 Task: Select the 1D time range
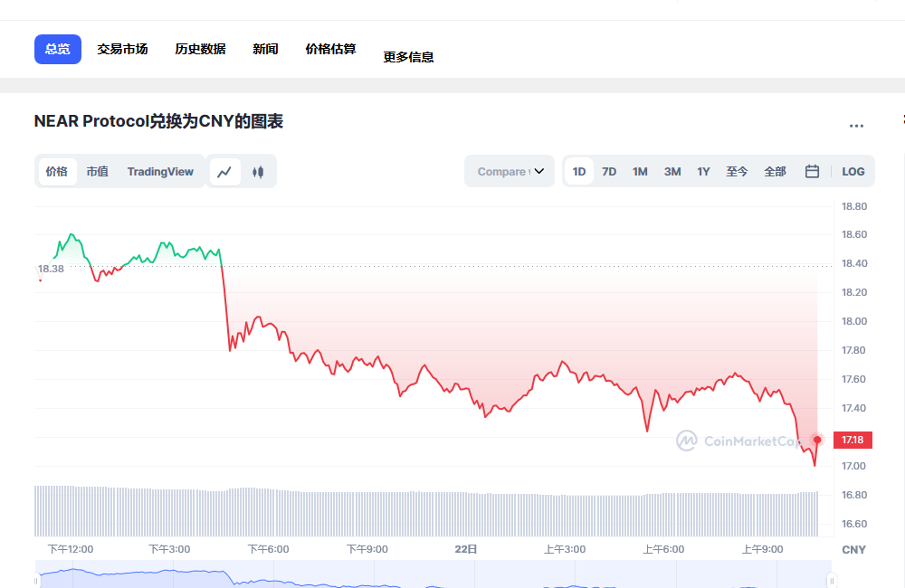579,171
